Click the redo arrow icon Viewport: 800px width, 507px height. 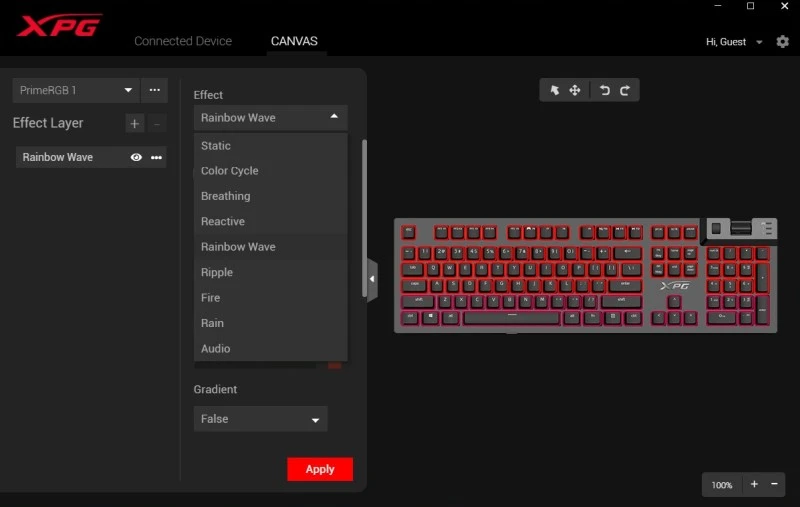(x=625, y=90)
